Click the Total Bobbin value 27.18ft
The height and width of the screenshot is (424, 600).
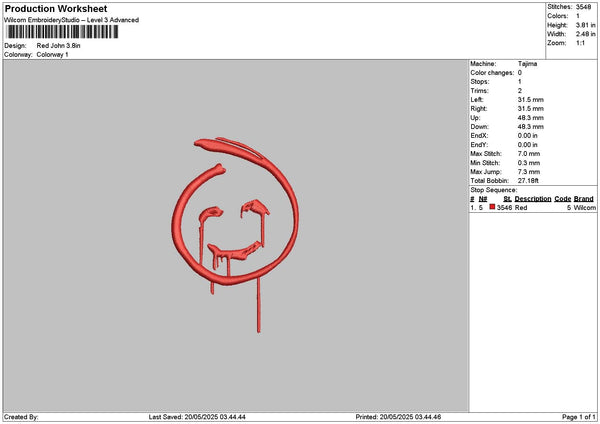coord(528,181)
